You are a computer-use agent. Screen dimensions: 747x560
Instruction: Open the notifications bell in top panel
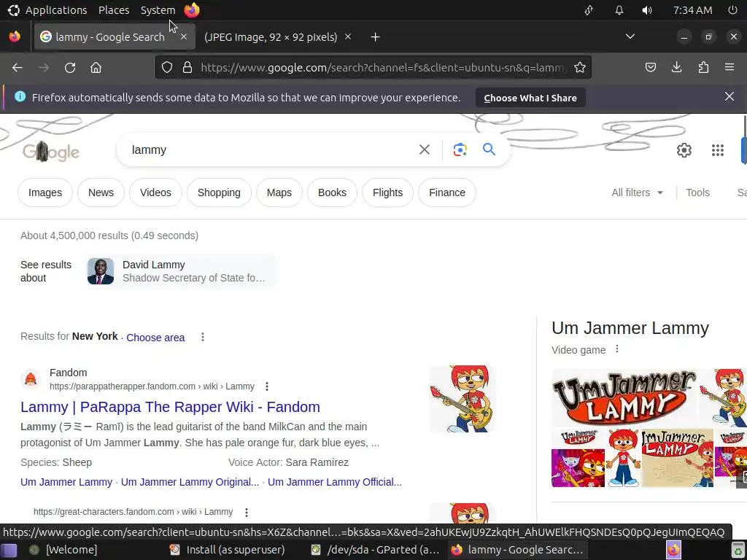click(619, 10)
